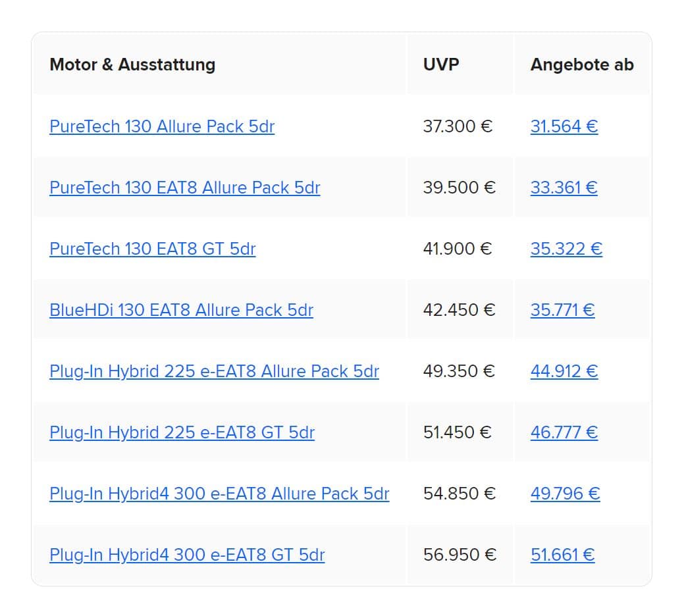View offer price 33.361 €
The width and height of the screenshot is (684, 616).
tap(564, 188)
